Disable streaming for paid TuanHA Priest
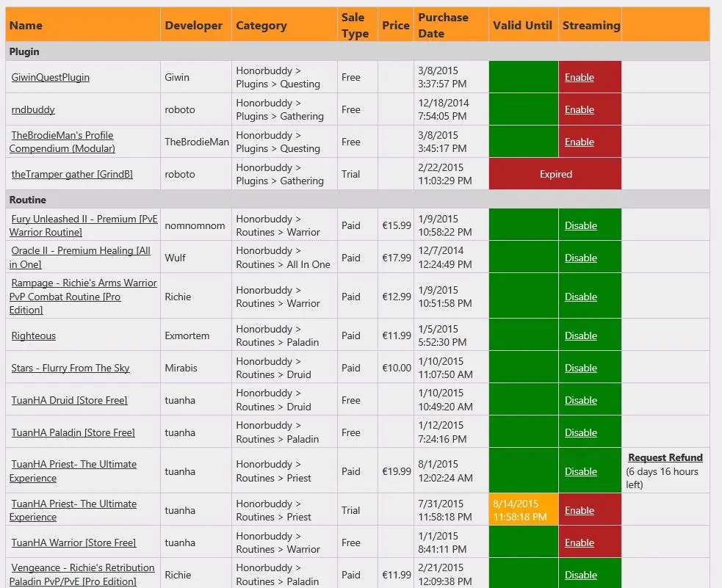This screenshot has width=722, height=588. click(x=581, y=471)
